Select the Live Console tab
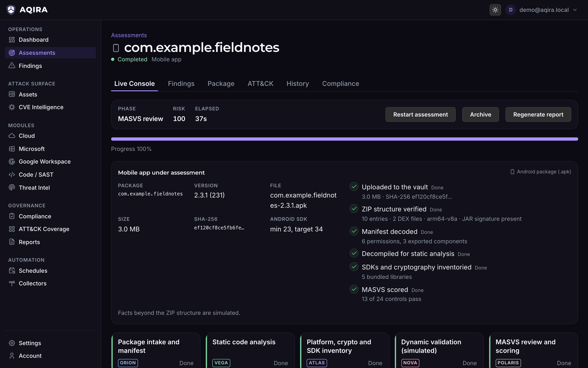Screen dimensions: 588x368 point(134,83)
